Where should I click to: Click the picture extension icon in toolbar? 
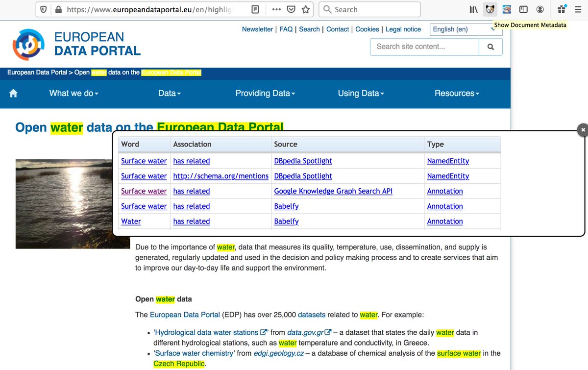[x=507, y=9]
